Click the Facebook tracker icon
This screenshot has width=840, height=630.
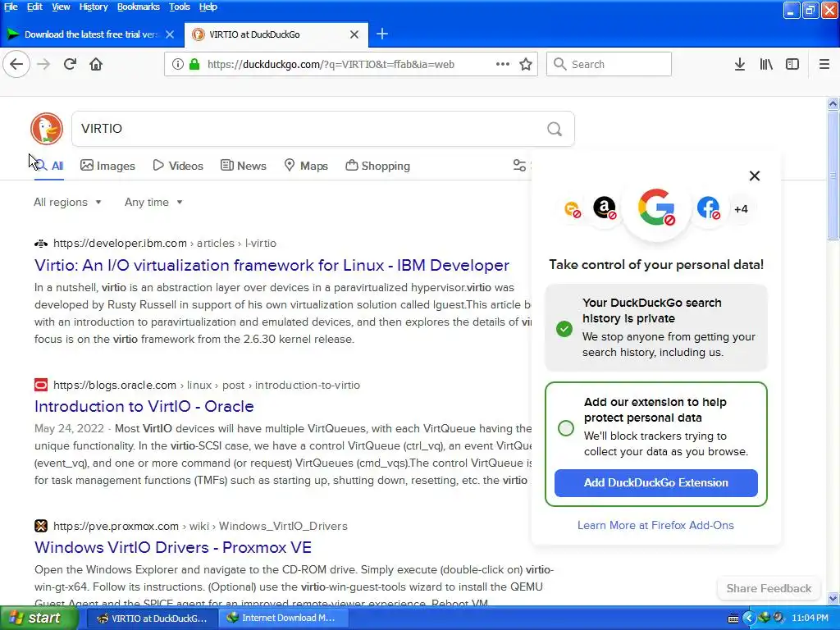(708, 208)
